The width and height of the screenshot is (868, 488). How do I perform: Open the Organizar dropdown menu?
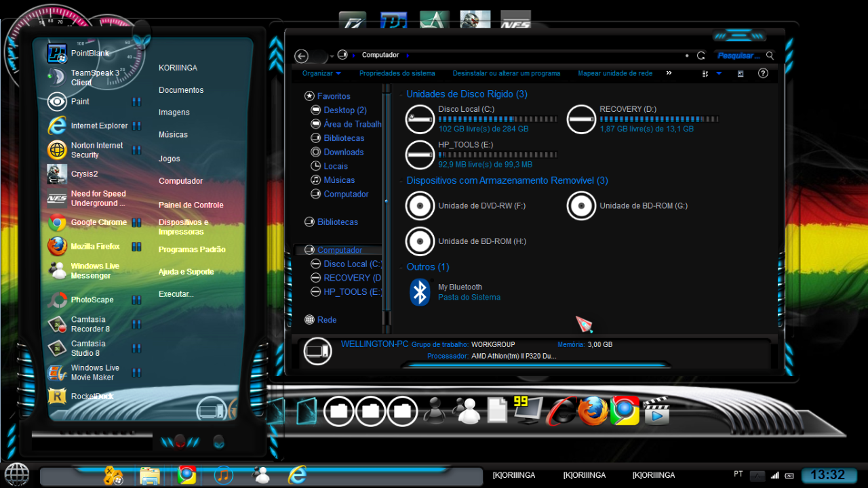pos(321,73)
